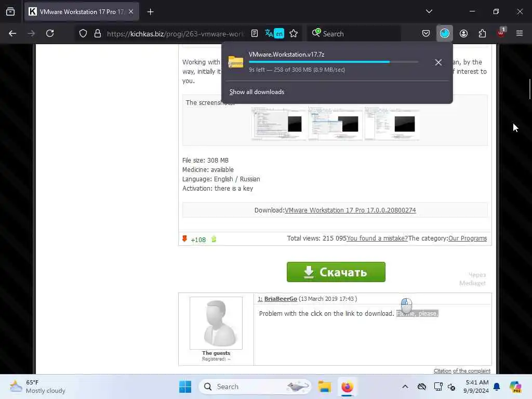This screenshot has height=399, width=532.
Task: Open Save to Pocket icon
Action: [426, 33]
